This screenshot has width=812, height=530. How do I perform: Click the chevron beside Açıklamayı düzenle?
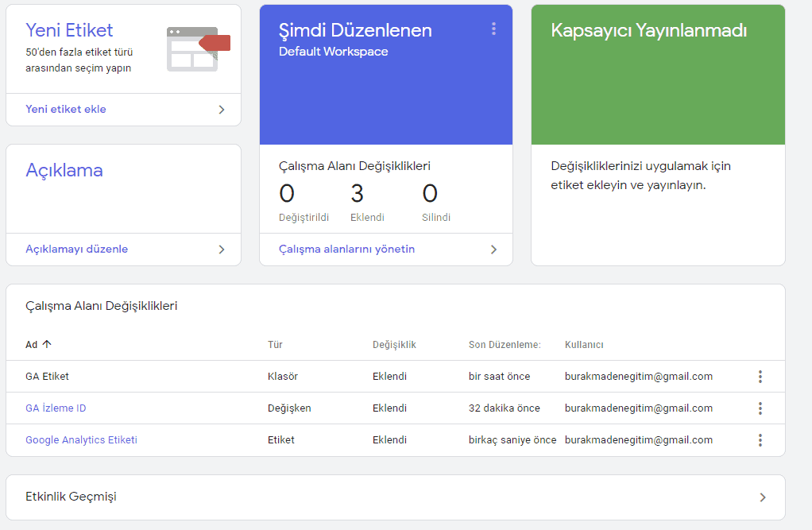[x=222, y=250]
